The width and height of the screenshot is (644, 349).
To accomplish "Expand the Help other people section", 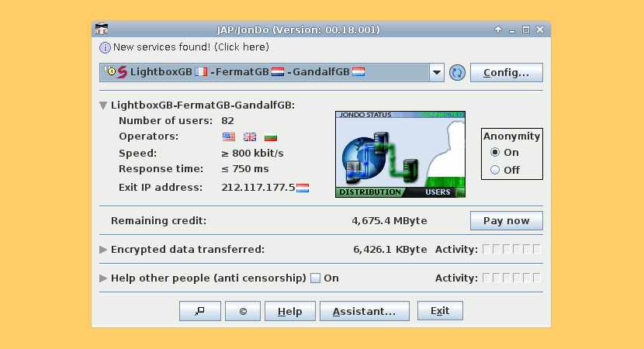I will (x=103, y=278).
